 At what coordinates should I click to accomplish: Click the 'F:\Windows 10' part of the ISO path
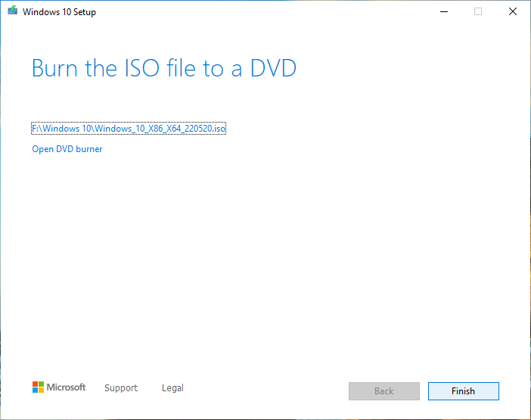[56, 129]
